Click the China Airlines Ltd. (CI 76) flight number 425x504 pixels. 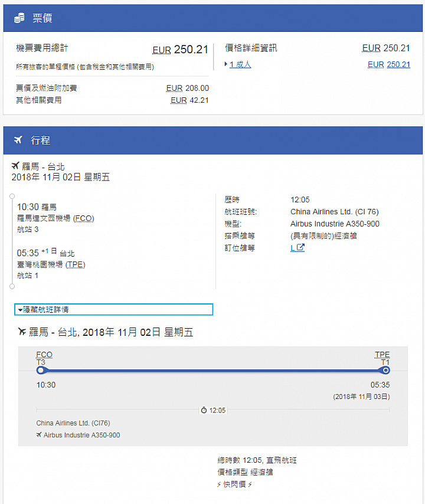pyautogui.click(x=335, y=212)
